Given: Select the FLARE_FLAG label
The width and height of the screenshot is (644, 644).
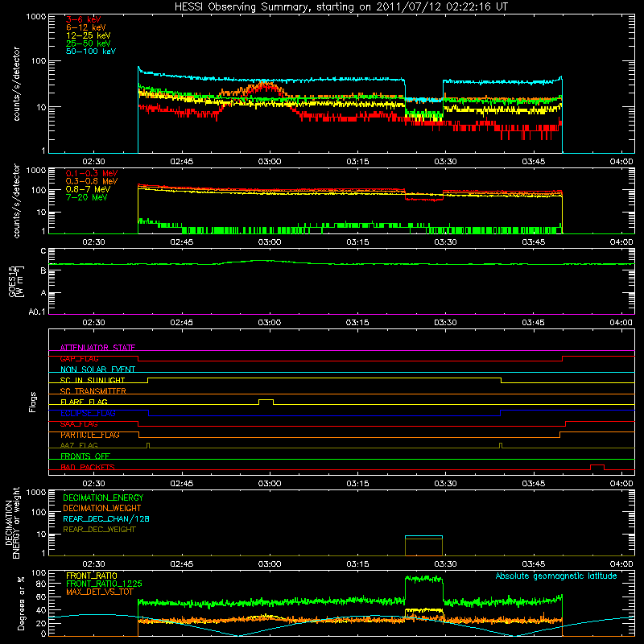Looking at the screenshot, I should [x=84, y=402].
